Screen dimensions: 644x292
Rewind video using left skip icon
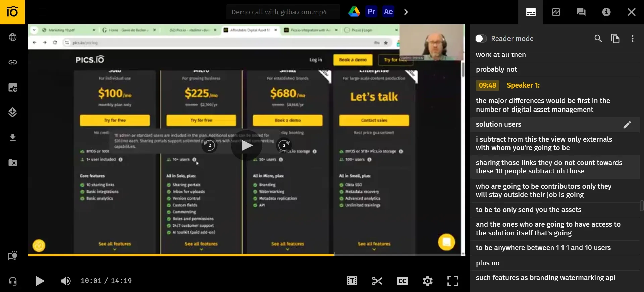209,145
